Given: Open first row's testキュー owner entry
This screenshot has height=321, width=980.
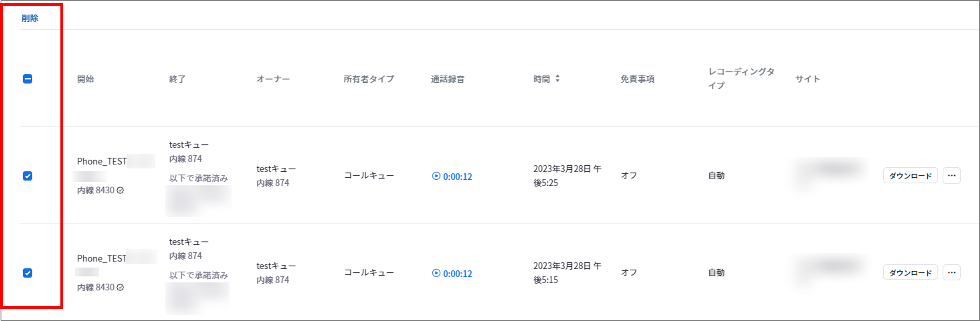Looking at the screenshot, I should click(276, 169).
